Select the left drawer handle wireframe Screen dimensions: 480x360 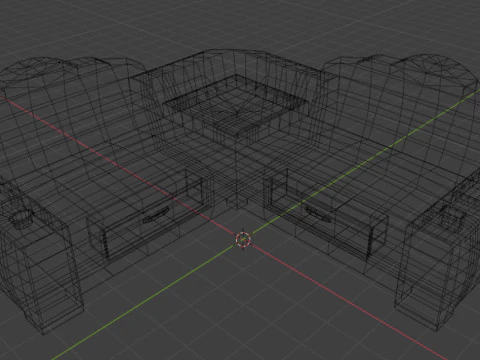[156, 215]
